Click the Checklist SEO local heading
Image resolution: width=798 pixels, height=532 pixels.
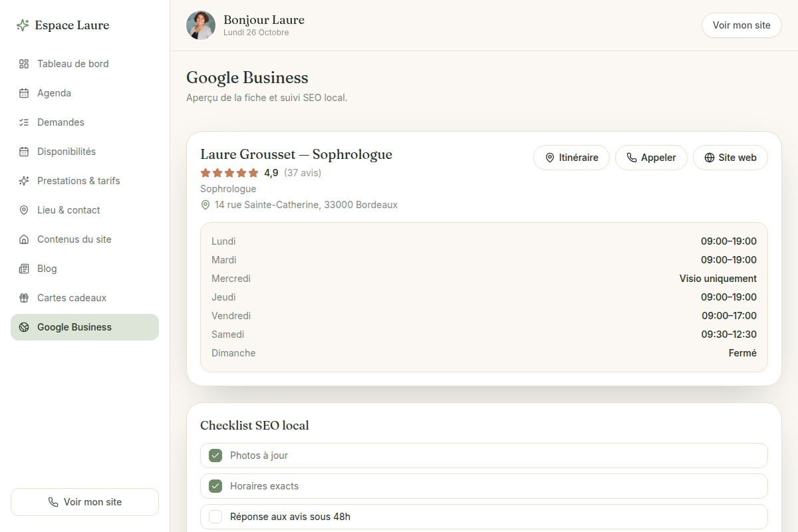255,426
